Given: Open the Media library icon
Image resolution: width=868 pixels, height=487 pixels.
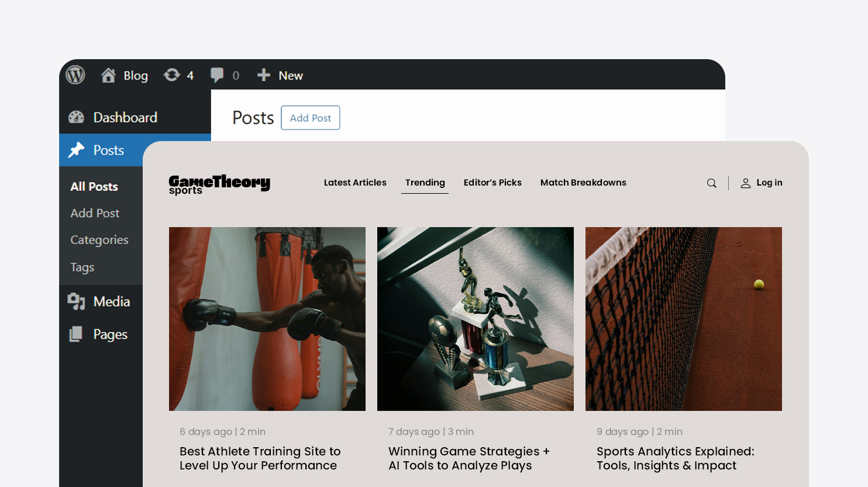Looking at the screenshot, I should (77, 301).
